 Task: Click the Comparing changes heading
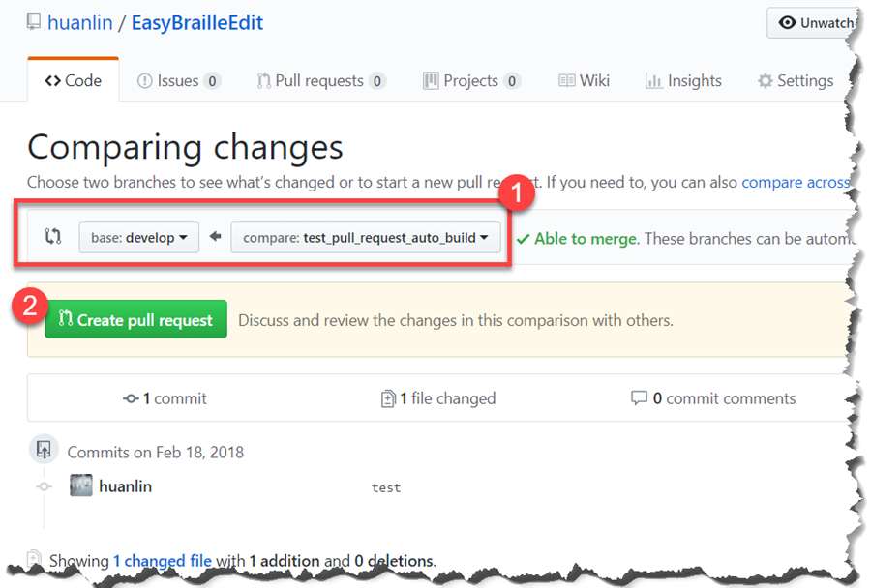186,148
